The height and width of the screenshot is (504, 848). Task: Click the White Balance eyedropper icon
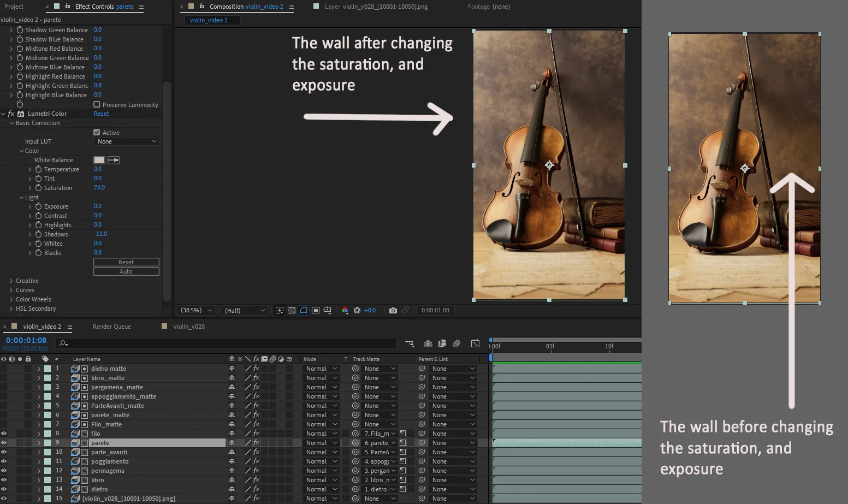(x=114, y=160)
